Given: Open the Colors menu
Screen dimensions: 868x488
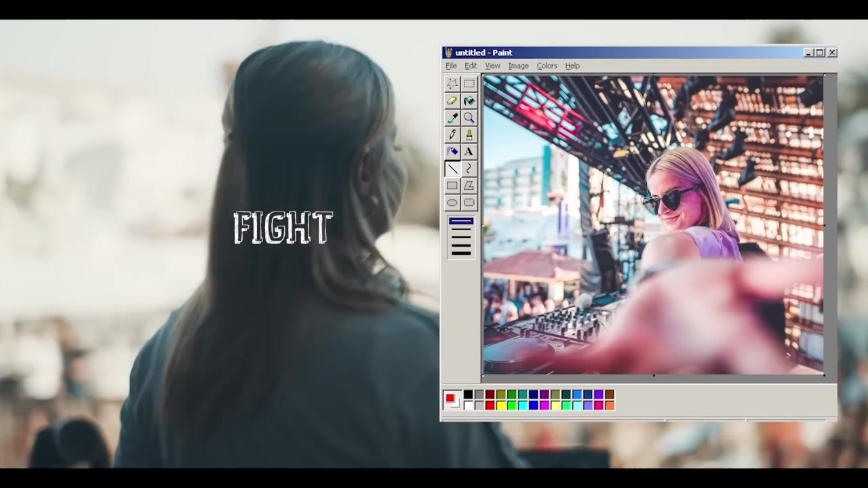Looking at the screenshot, I should tap(547, 66).
